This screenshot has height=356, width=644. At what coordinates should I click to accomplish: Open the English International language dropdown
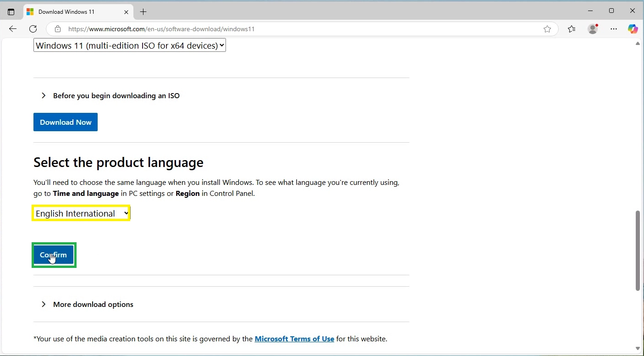coord(82,213)
